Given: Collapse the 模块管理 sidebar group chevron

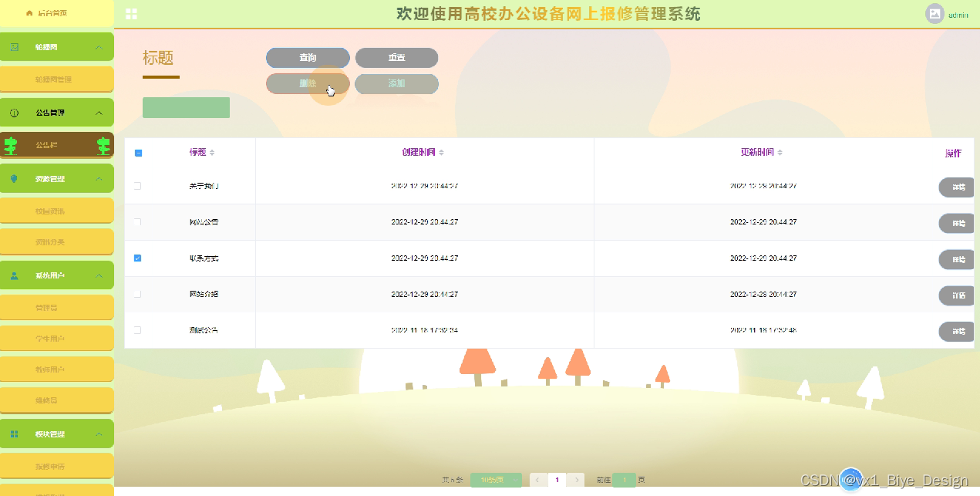Looking at the screenshot, I should [99, 434].
